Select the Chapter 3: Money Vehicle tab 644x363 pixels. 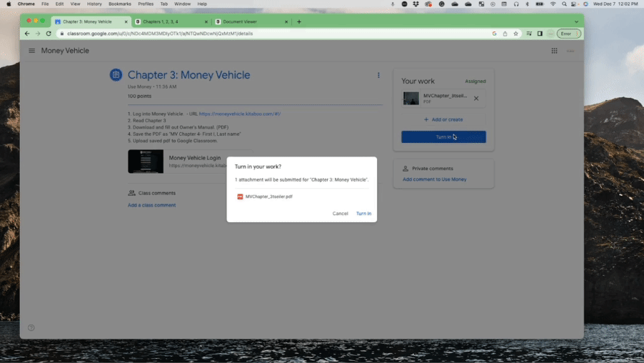coord(89,21)
